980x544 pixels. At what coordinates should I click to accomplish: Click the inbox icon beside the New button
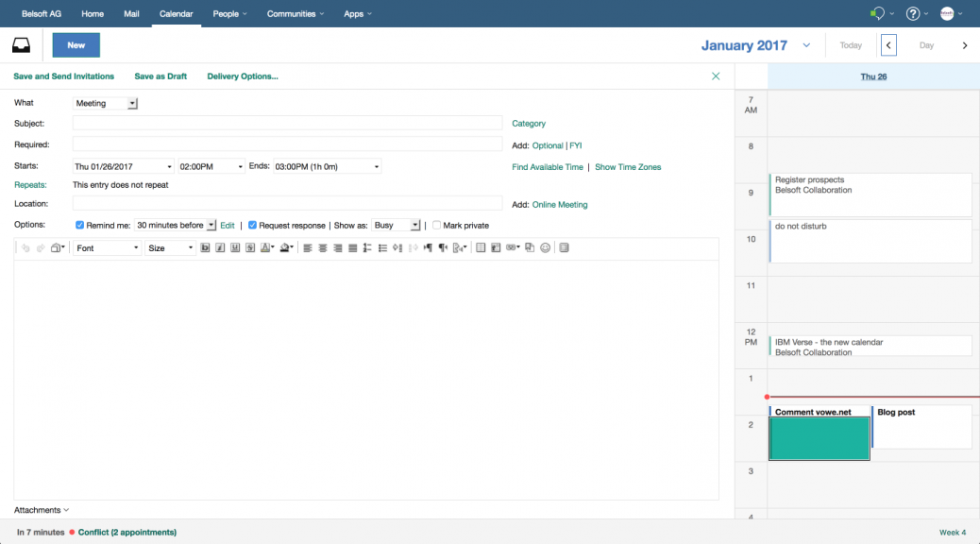click(x=21, y=44)
